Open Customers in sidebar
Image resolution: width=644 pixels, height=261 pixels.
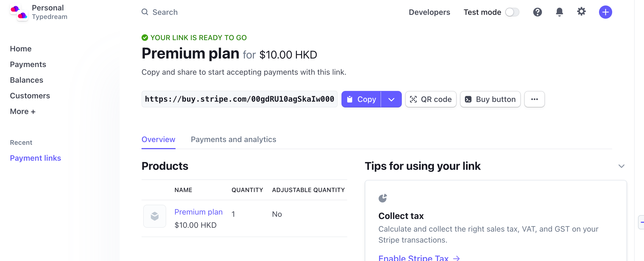[30, 96]
